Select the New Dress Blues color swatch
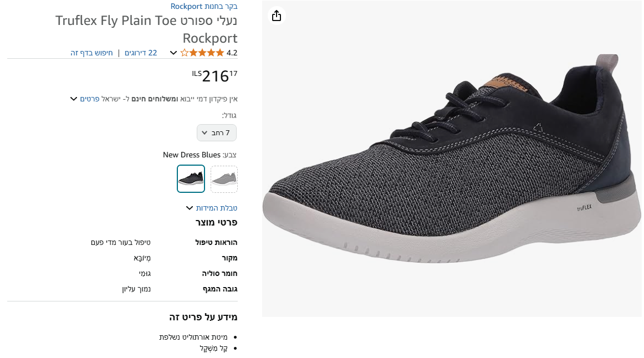The height and width of the screenshot is (358, 644). coord(191,178)
